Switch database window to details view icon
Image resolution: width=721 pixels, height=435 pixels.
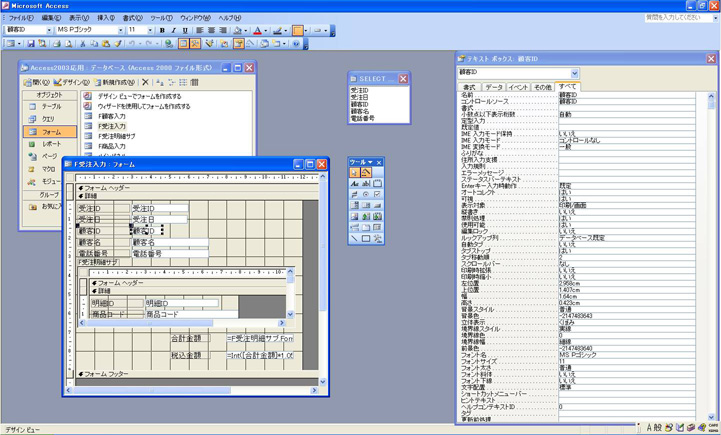194,82
